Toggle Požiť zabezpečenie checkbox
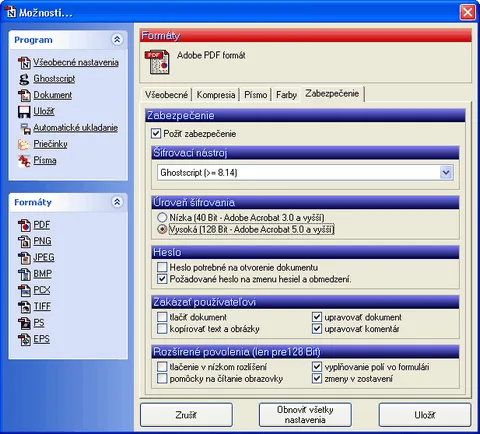480x434 pixels. [x=156, y=134]
